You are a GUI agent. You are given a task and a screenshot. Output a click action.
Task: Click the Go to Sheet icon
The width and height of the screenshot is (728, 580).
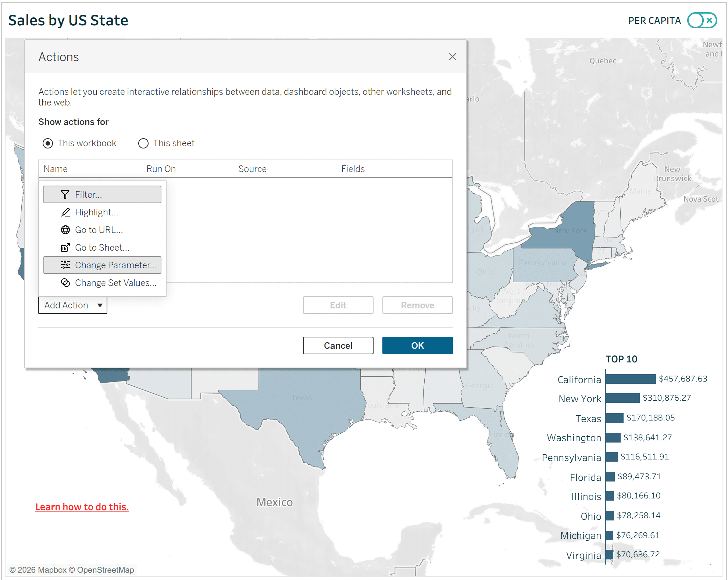tap(65, 247)
